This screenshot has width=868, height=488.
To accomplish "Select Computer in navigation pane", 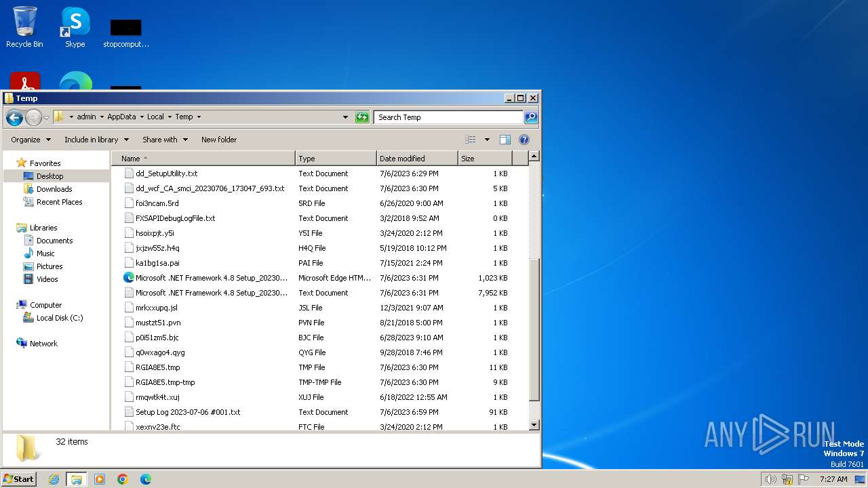I will (45, 305).
